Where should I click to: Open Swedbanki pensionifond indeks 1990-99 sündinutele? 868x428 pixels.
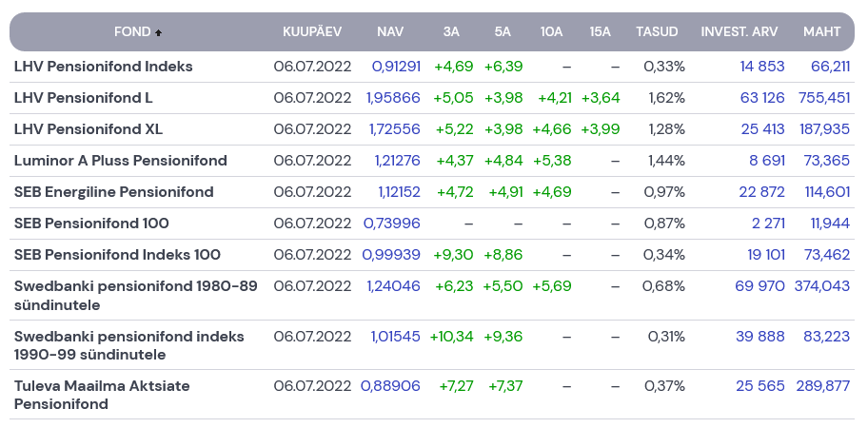point(129,345)
